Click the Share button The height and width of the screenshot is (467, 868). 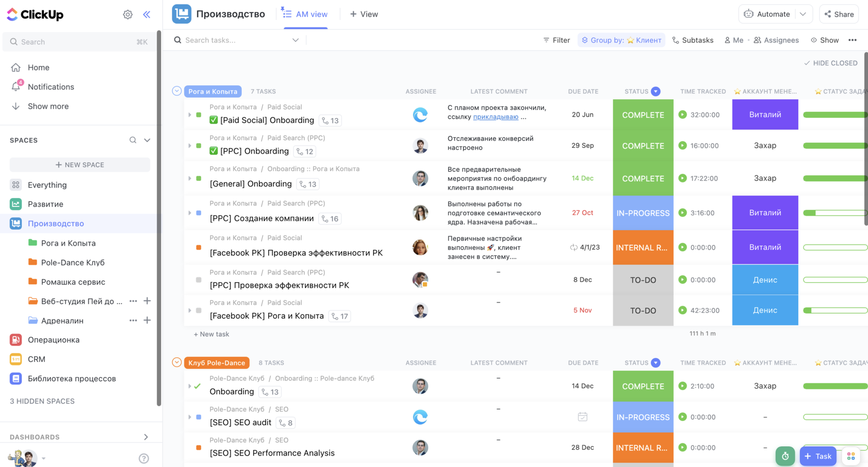839,14
